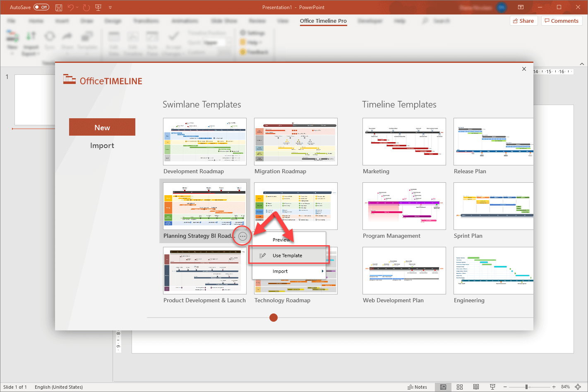The height and width of the screenshot is (392, 588).
Task: Choose Use Template from context menu
Action: click(x=288, y=256)
